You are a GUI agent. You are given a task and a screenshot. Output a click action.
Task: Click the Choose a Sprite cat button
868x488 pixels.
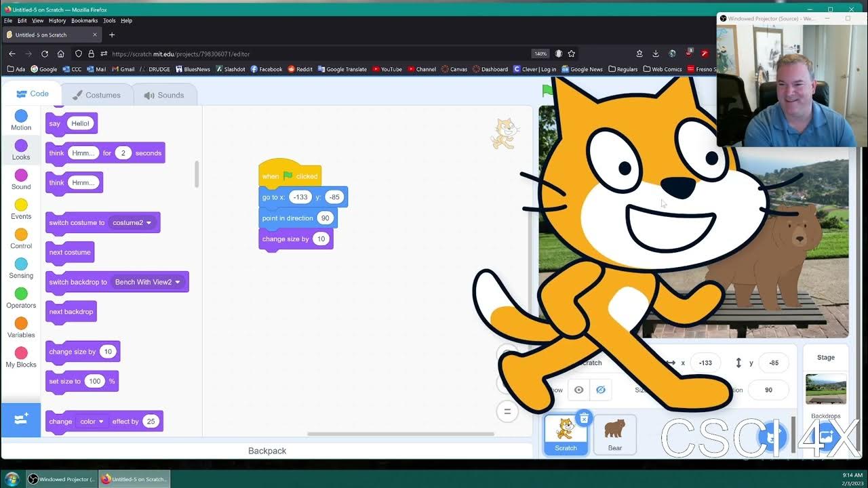[x=772, y=436]
